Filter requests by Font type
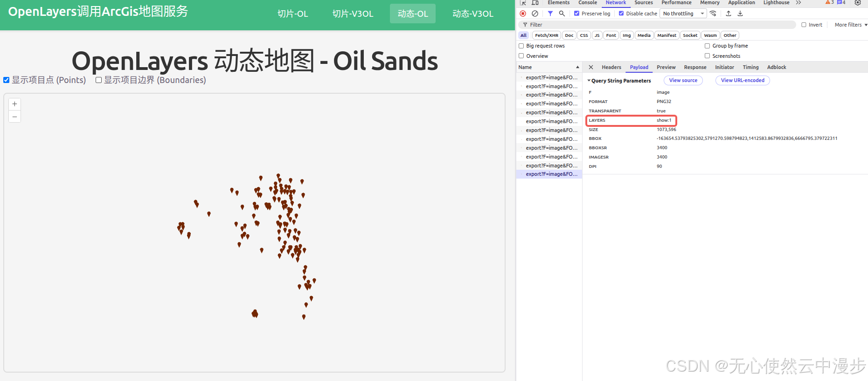 click(x=611, y=35)
